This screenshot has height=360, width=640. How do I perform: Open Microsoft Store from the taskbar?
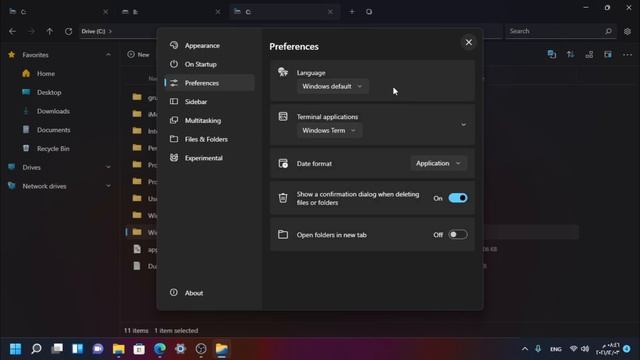point(139,349)
